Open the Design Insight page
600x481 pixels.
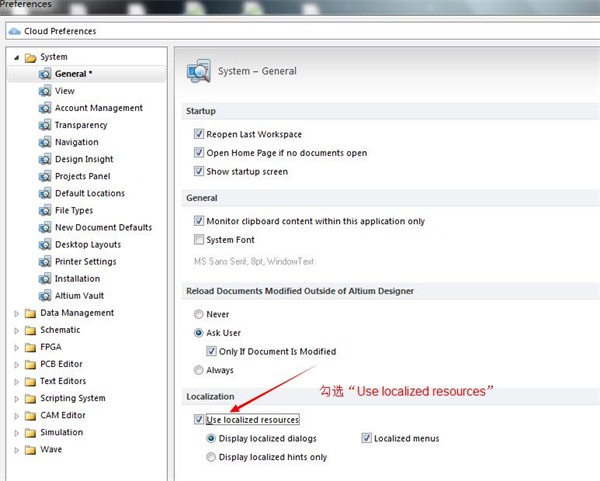pyautogui.click(x=84, y=159)
